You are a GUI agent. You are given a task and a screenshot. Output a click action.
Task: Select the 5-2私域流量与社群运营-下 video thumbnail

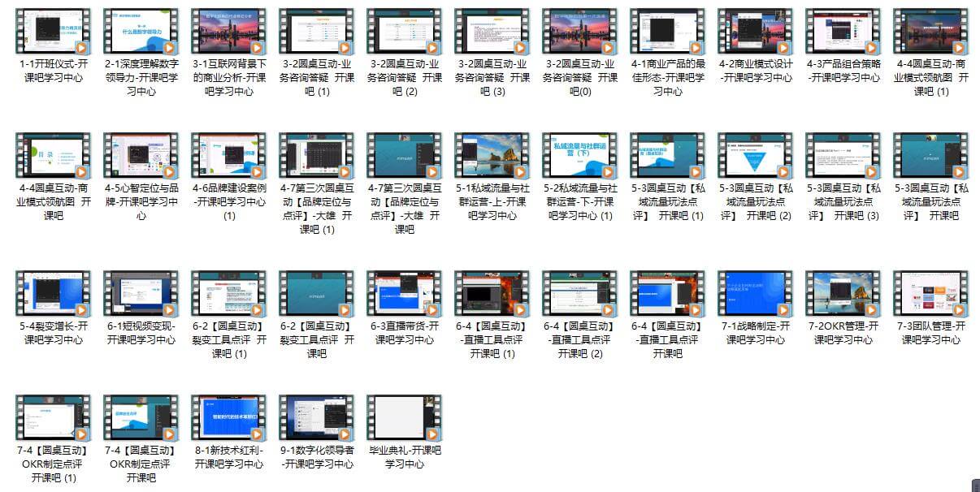pos(580,155)
